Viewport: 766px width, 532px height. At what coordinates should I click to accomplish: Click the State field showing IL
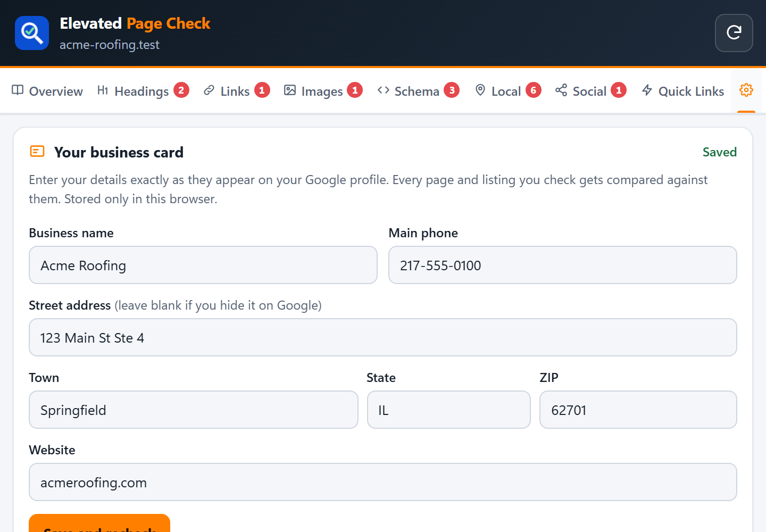[449, 410]
